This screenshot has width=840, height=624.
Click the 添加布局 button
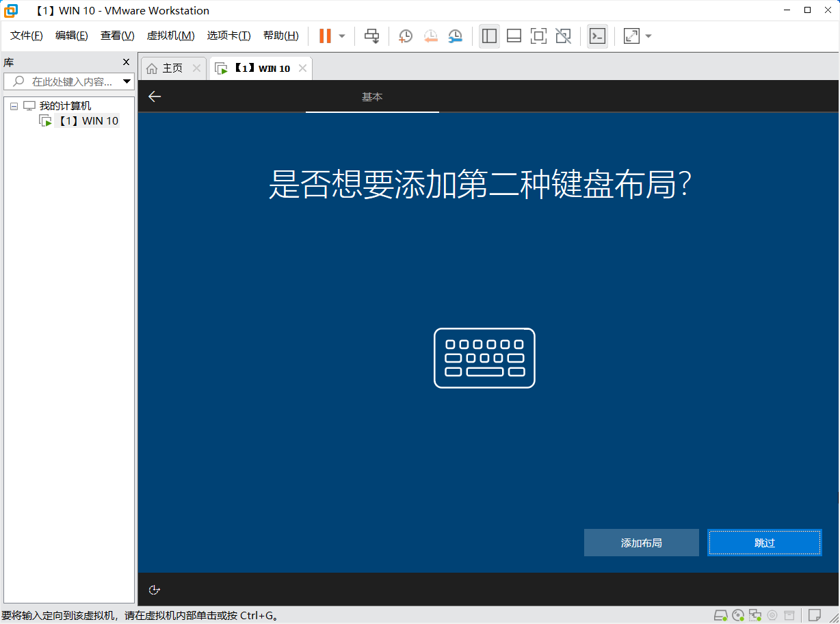coord(642,543)
